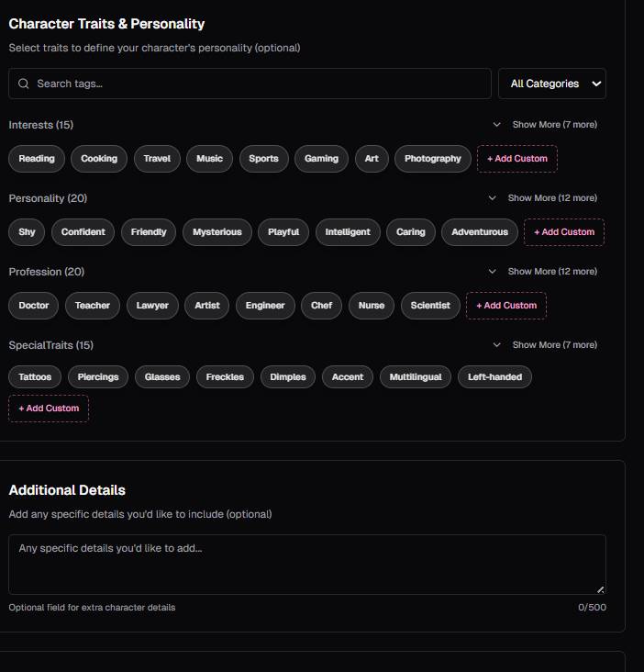Select the Intelligent personality tag
644x672 pixels.
pos(348,232)
